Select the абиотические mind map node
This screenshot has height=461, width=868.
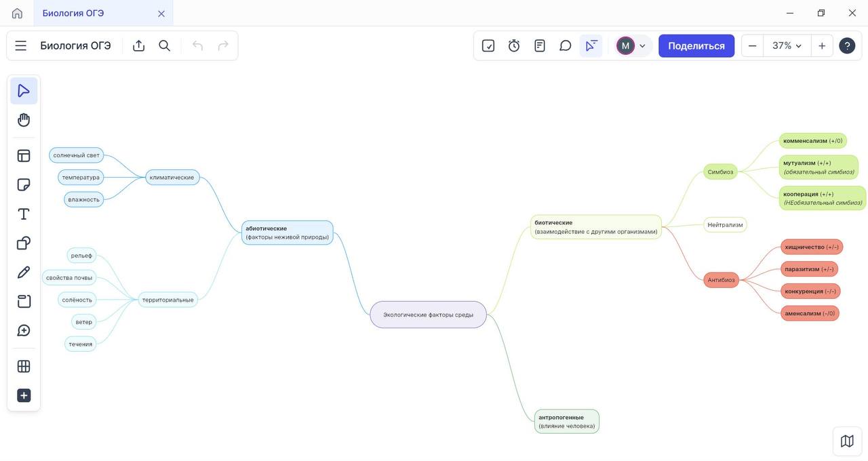tap(288, 233)
